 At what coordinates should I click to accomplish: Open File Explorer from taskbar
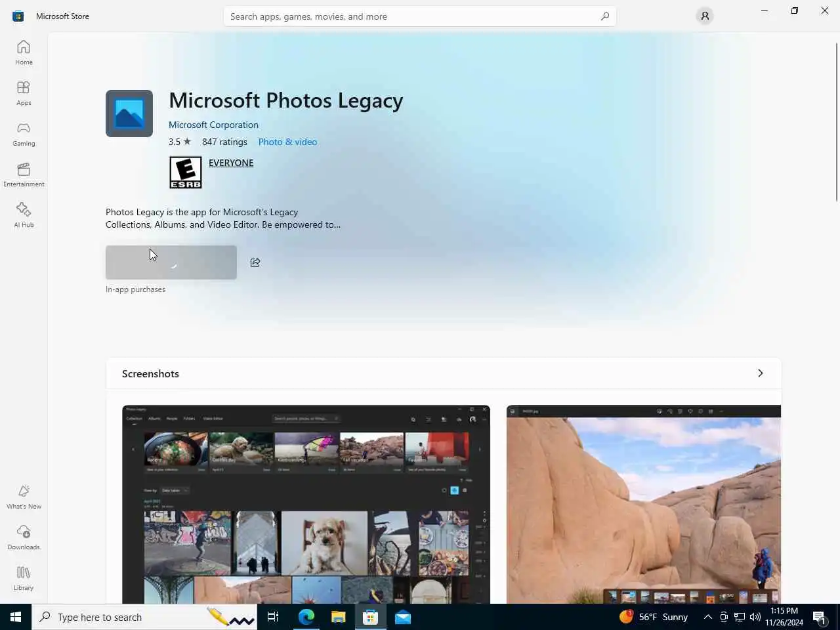(338, 617)
